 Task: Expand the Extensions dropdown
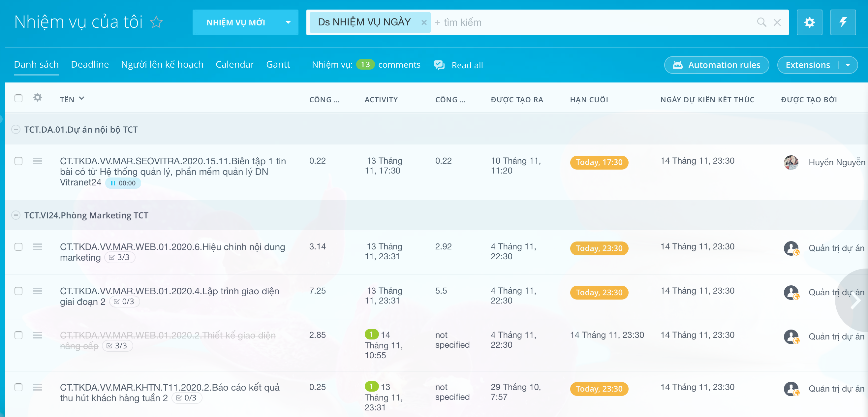pos(848,65)
